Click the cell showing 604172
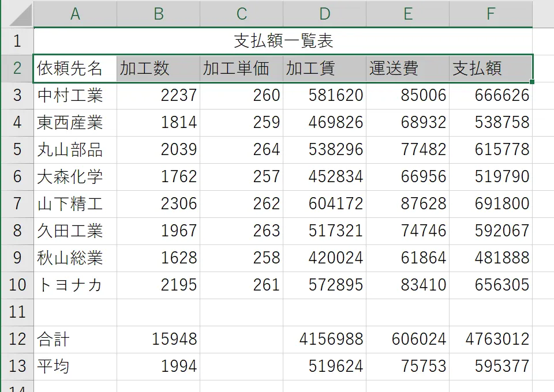554x392 pixels. coord(324,203)
